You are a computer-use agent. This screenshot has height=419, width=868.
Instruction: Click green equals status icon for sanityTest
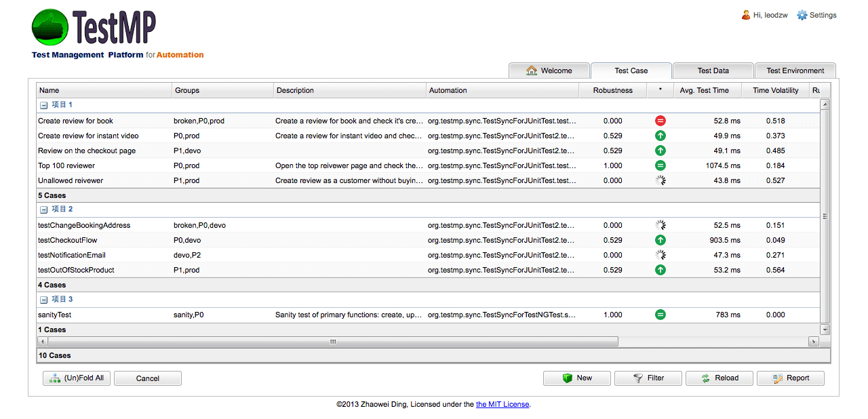tap(660, 315)
